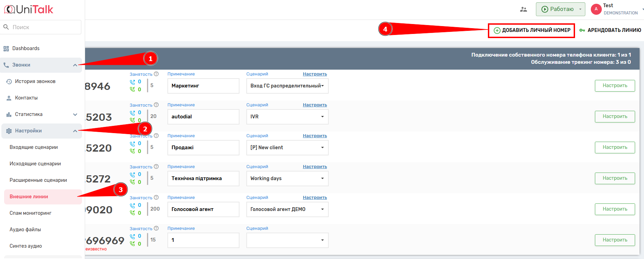Click the UniTalk logo icon
Screen dimensions: 644x259
tap(9, 9)
